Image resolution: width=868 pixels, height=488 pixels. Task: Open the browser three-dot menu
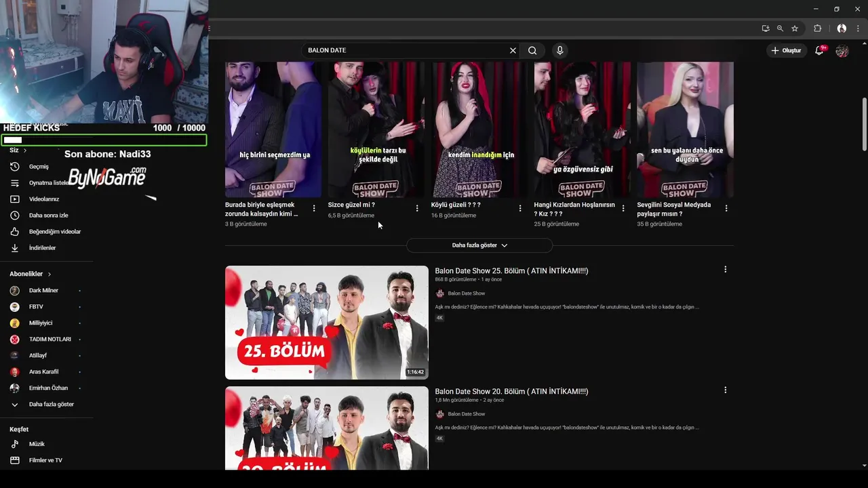tap(859, 28)
